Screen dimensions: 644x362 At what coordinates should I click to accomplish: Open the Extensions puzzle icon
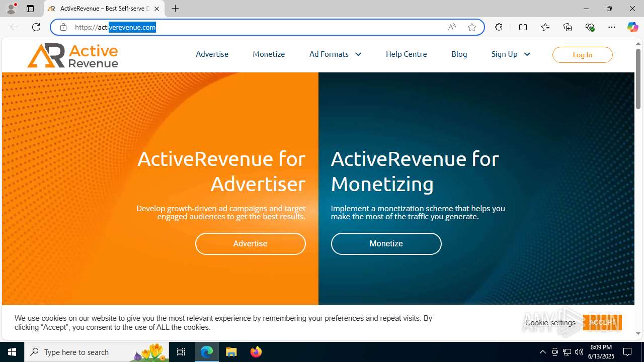[499, 27]
